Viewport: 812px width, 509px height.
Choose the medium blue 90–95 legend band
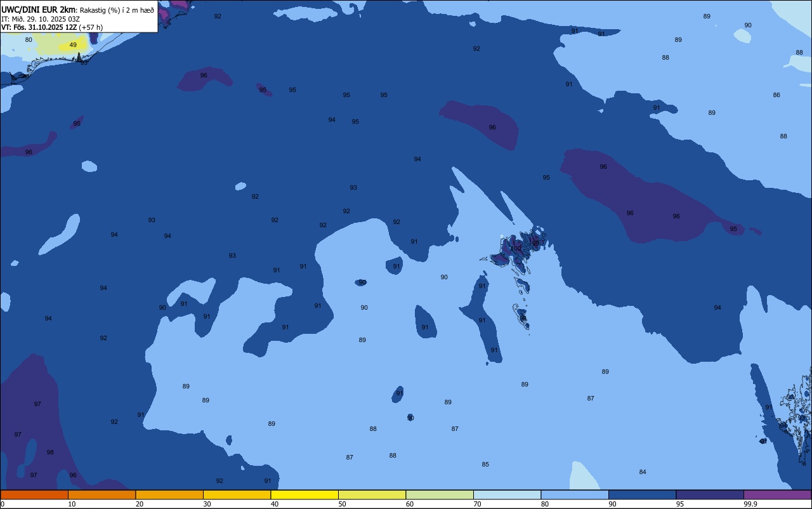[643, 494]
